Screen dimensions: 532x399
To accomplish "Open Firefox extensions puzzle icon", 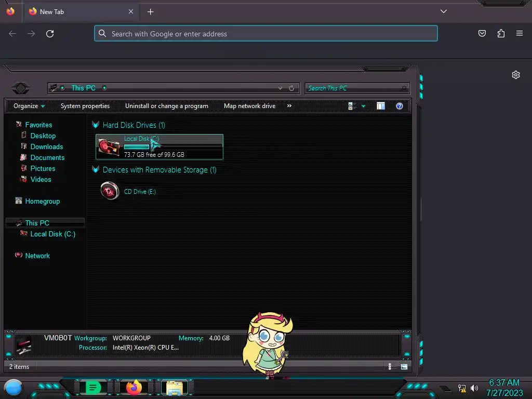I will pyautogui.click(x=501, y=33).
